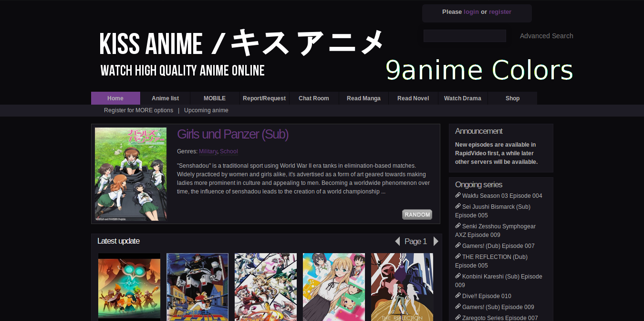Go to the previous page arrow in Latest update
Viewport: 644px width, 321px height.
[397, 241]
